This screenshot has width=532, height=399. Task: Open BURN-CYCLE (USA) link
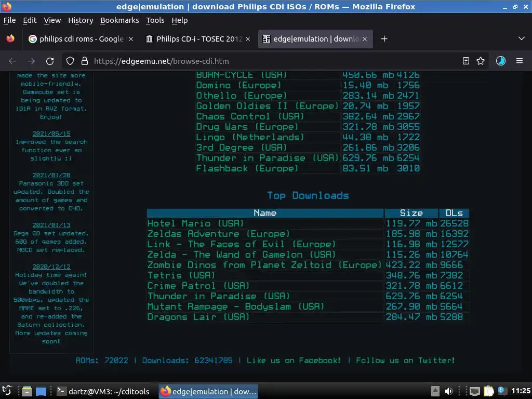[x=242, y=75]
